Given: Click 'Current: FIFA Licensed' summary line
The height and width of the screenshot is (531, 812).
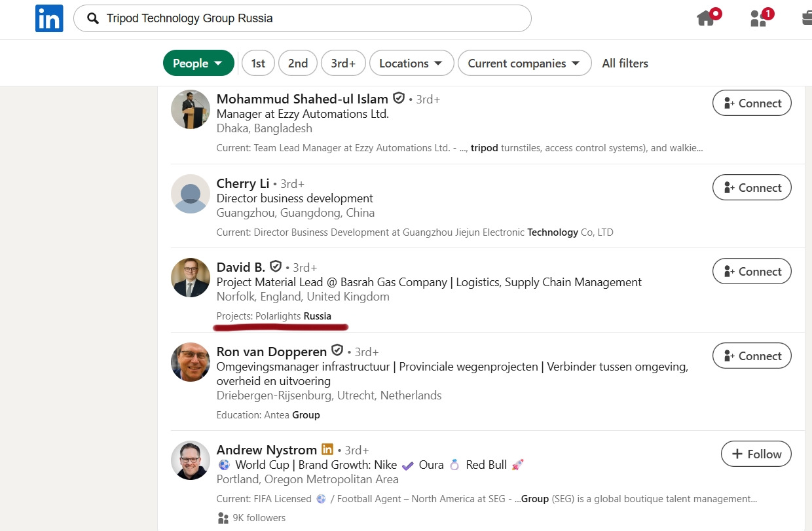Looking at the screenshot, I should click(x=487, y=499).
